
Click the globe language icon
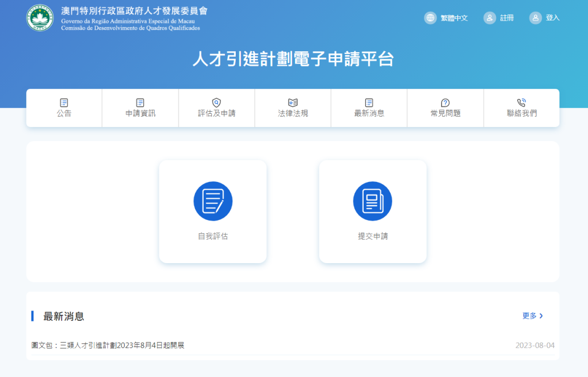click(431, 18)
